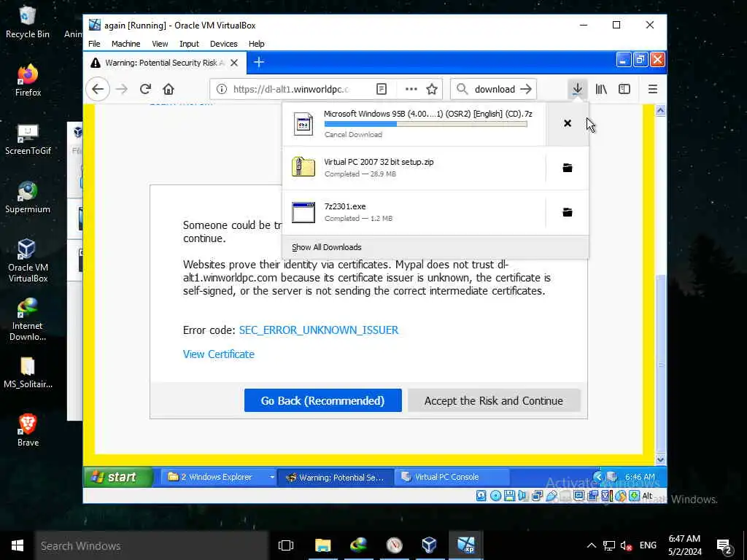Switch to Virtual PC Console taskbar item
The image size is (747, 560).
click(x=452, y=477)
